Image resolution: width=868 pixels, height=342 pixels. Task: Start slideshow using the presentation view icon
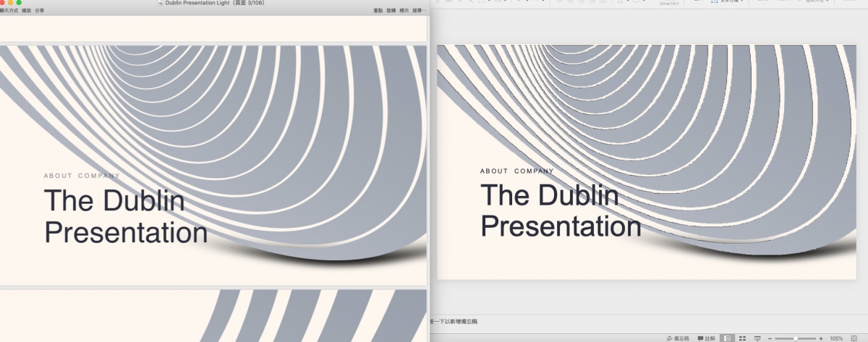point(757,338)
